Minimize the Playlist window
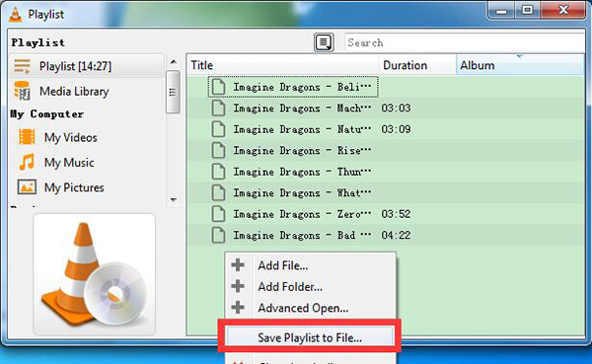Image resolution: width=592 pixels, height=364 pixels. pos(501,10)
